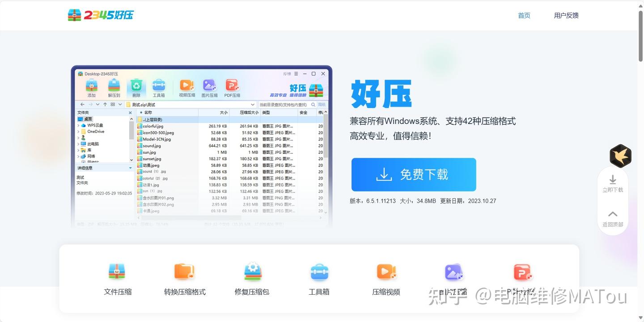Viewport: 644px width, 322px height.
Task: Open the history dropdown beside forward arrow
Action: coord(97,104)
